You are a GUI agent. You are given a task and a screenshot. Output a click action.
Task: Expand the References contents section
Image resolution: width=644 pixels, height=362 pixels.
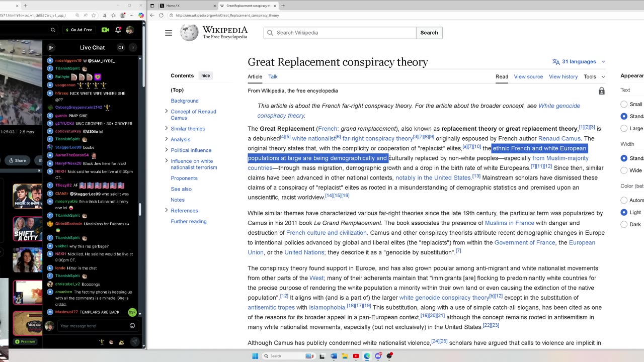[x=167, y=210]
